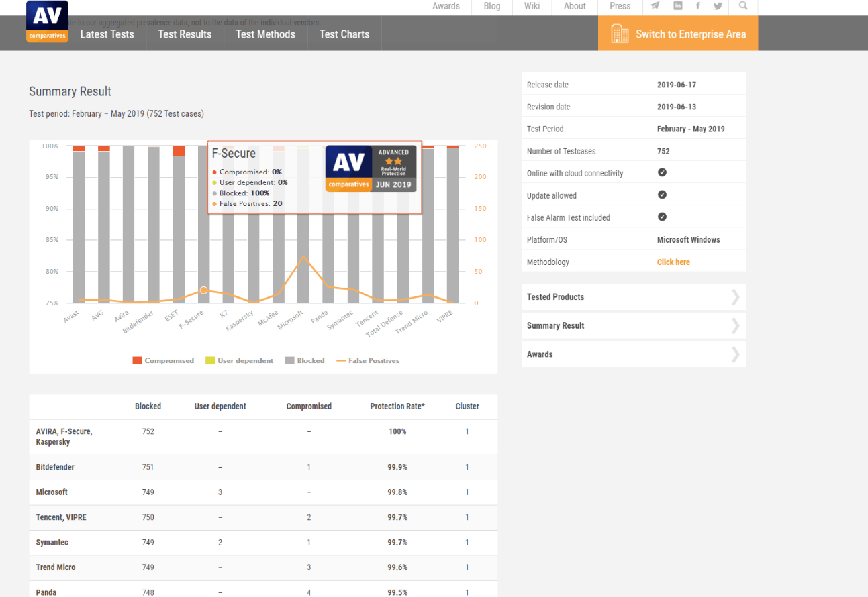Click the AV-Comparatives logo
The width and height of the screenshot is (868, 597).
(47, 21)
